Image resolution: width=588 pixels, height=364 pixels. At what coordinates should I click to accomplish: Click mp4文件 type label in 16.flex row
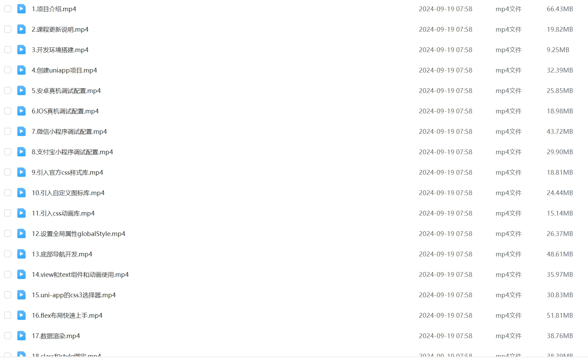point(509,315)
